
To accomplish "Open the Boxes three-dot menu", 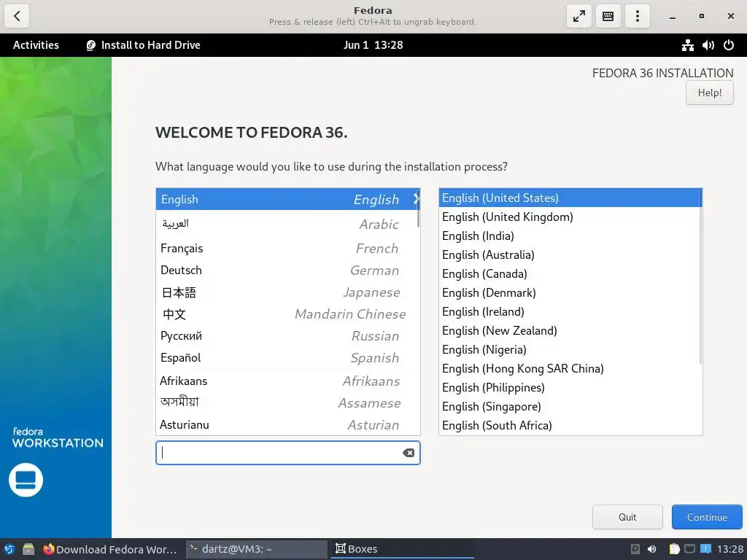I will (637, 16).
